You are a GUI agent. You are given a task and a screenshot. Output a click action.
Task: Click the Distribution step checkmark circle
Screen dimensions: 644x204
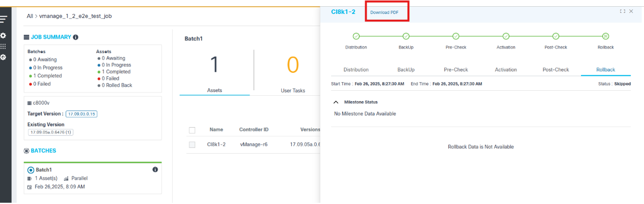[x=356, y=36]
